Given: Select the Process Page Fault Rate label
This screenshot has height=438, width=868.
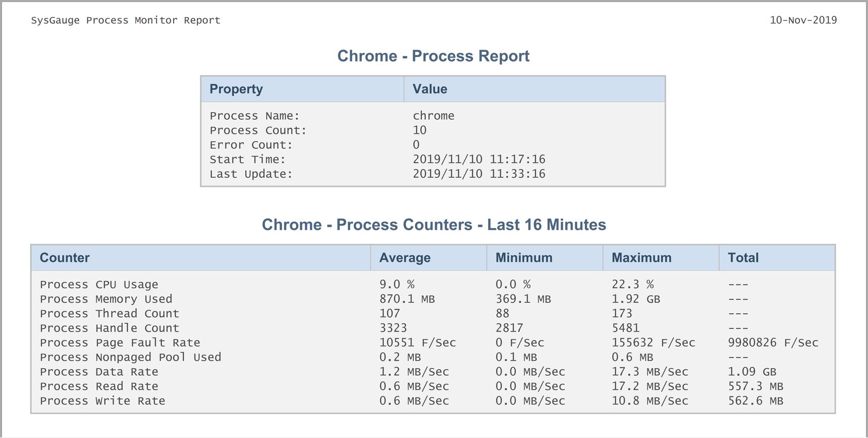Looking at the screenshot, I should (x=120, y=343).
